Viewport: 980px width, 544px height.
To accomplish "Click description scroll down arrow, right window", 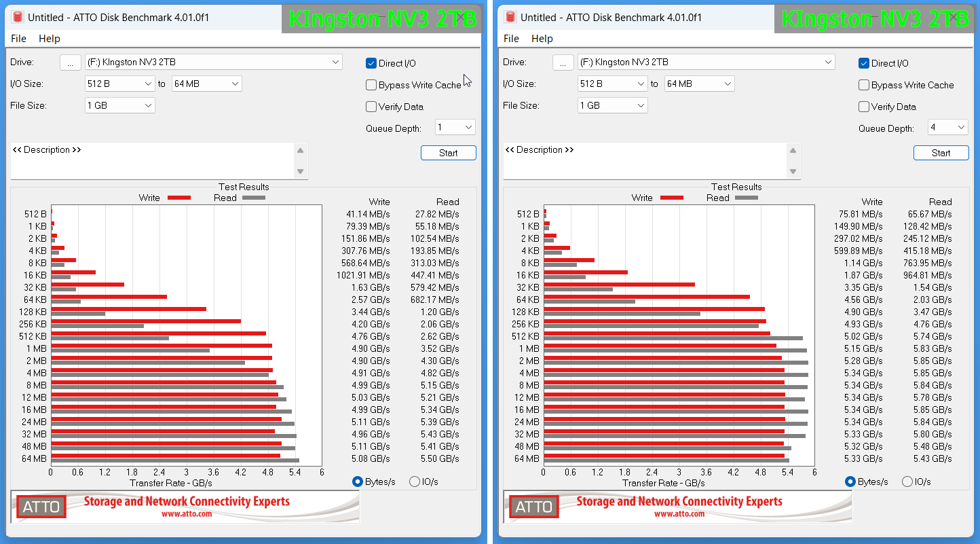I will coord(793,172).
